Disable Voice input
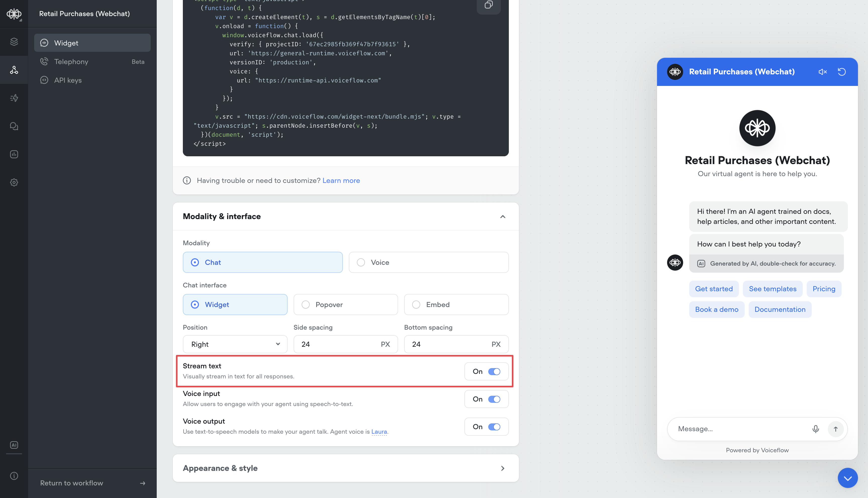 click(x=494, y=399)
